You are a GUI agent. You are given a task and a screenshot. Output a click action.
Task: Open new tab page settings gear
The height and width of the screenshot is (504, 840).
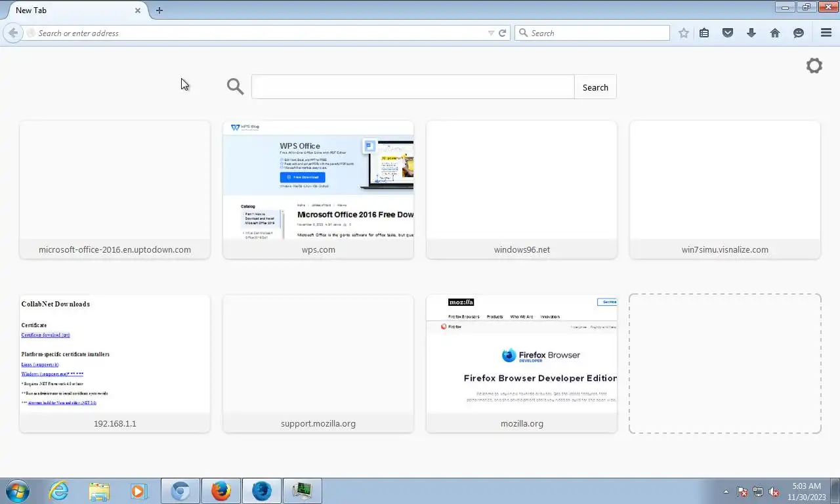pos(814,66)
